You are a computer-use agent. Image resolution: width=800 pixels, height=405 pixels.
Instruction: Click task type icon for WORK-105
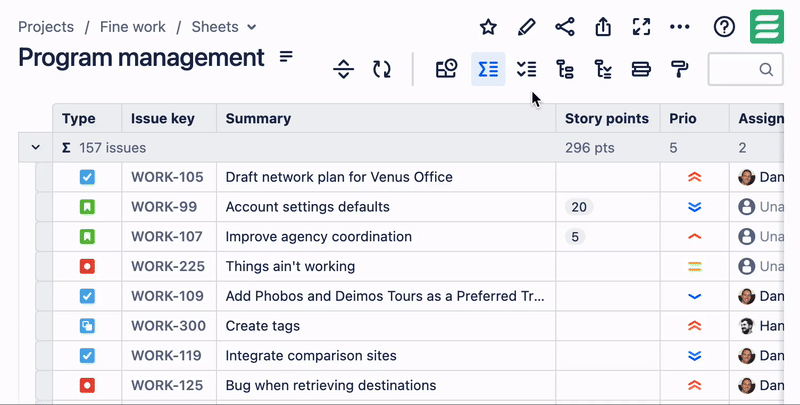87,177
